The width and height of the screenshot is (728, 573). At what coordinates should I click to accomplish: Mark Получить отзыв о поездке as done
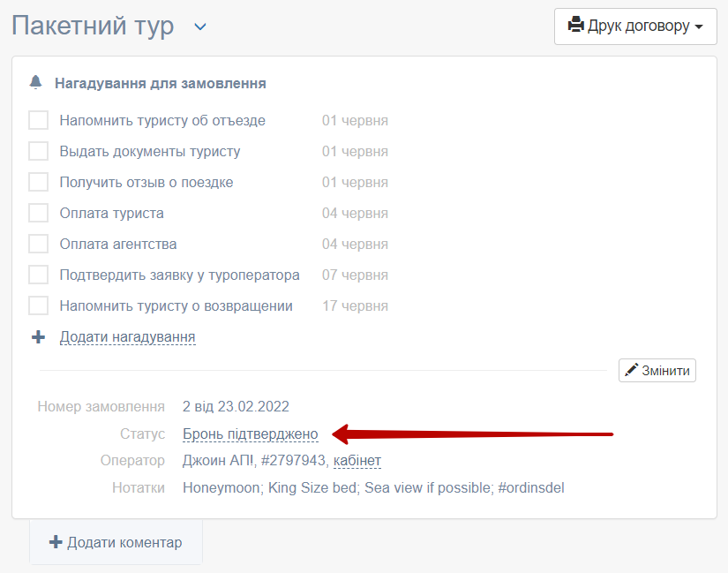(x=38, y=182)
